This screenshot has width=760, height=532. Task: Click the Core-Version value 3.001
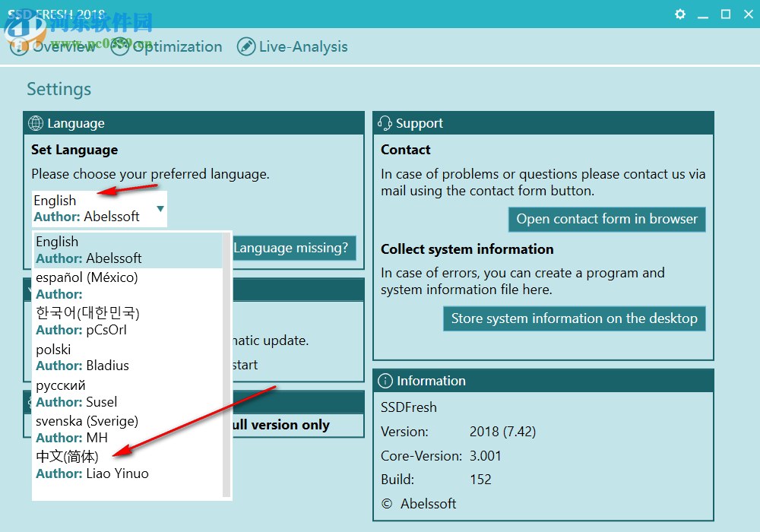[485, 456]
